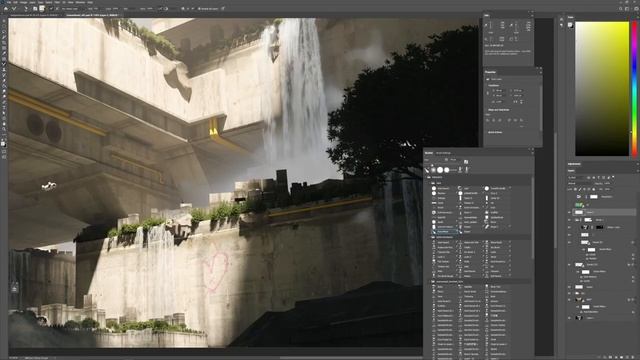Image resolution: width=640 pixels, height=360 pixels.
Task: Click the layer Opacity field in the Layers panel
Action: pos(608,183)
